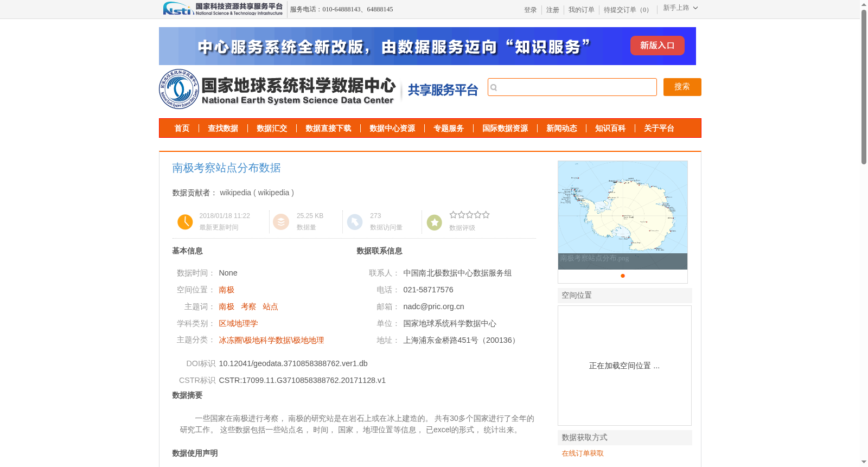
Task: Open the 知识百科 menu
Action: tap(610, 129)
